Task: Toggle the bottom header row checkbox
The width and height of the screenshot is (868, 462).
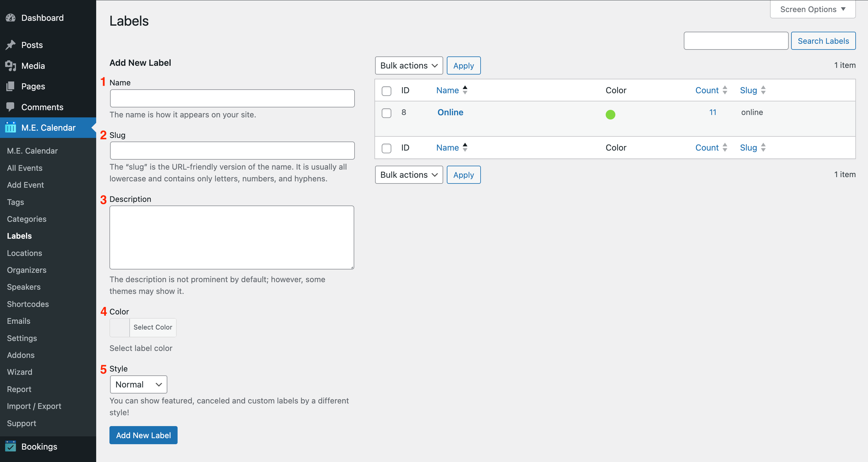Action: [x=387, y=148]
